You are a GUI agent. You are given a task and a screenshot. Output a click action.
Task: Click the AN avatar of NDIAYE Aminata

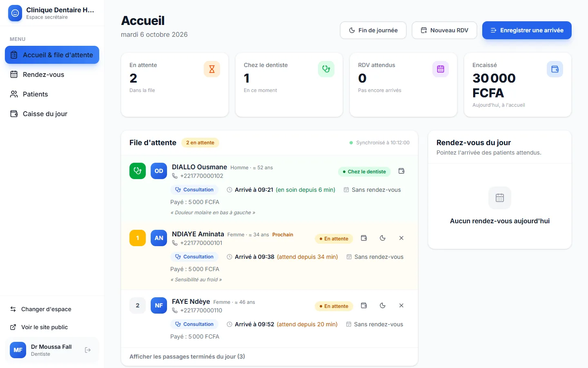click(x=159, y=238)
